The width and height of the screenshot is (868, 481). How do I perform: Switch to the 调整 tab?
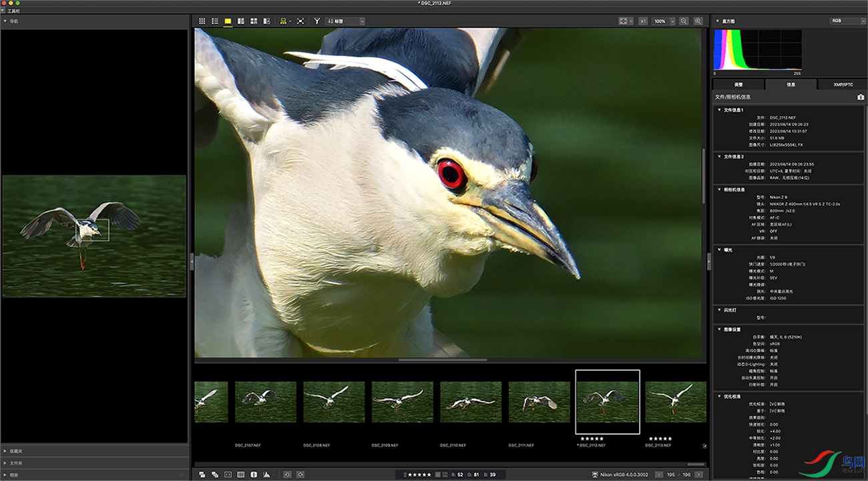coord(738,85)
